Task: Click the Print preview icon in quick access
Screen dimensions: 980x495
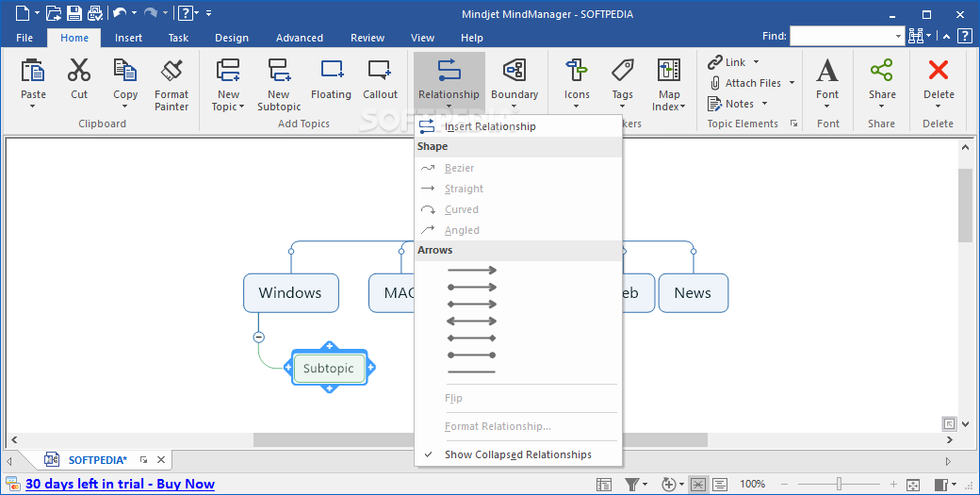Action: point(95,12)
